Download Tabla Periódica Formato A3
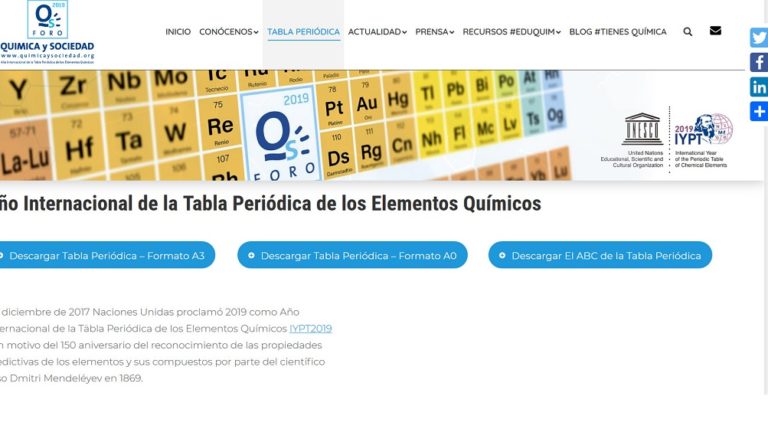This screenshot has width=768, height=432. click(x=105, y=256)
